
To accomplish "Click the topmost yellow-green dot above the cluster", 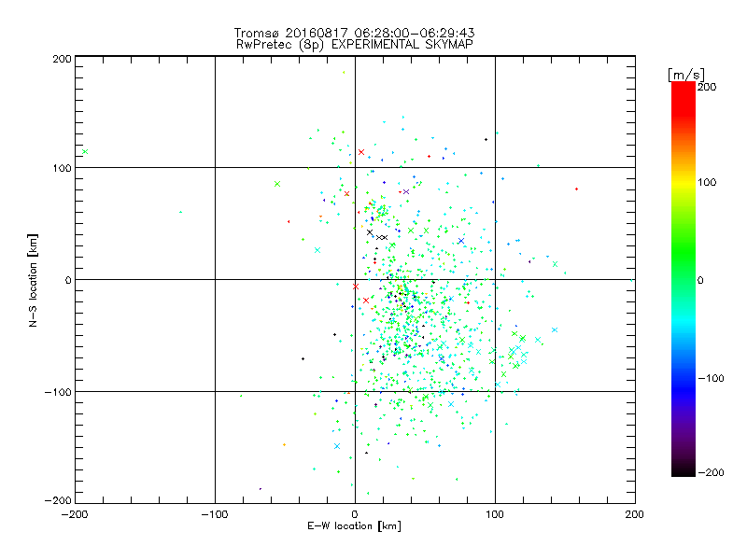I will [x=344, y=73].
